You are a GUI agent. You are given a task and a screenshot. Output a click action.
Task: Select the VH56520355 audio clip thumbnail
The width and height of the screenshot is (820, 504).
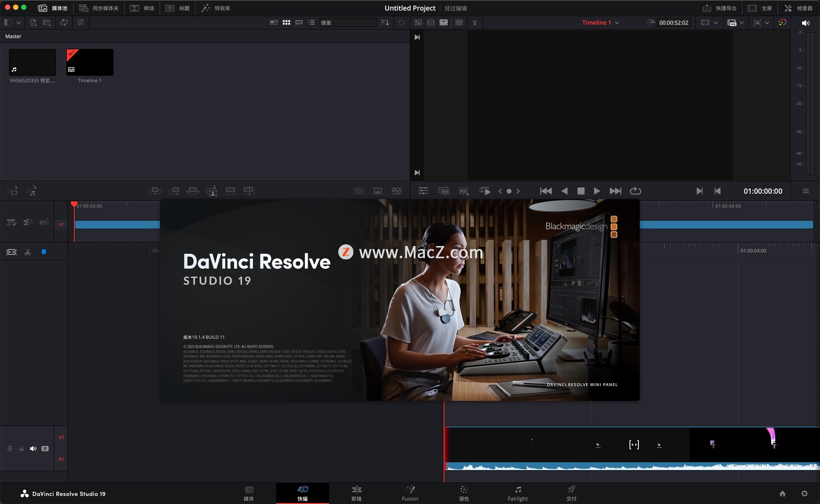click(x=32, y=62)
